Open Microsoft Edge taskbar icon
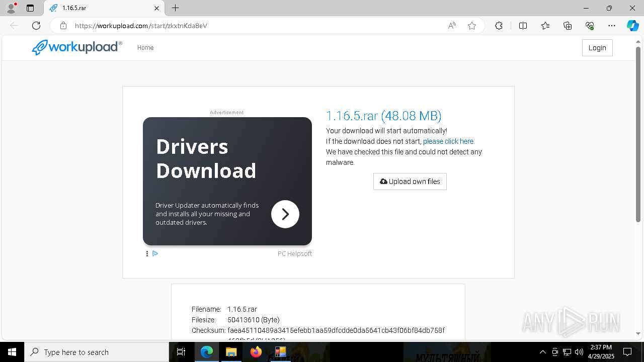Viewport: 644px width, 362px height. [207, 352]
